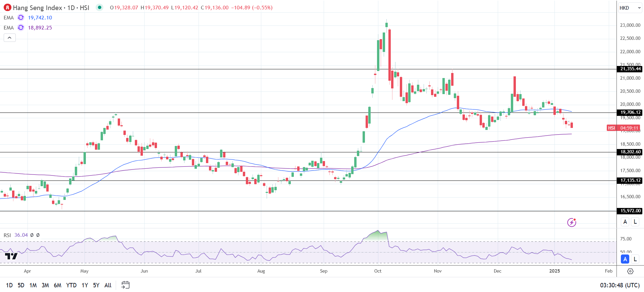Click the second EMA value 18,892.25
644x292 pixels.
pyautogui.click(x=40, y=28)
